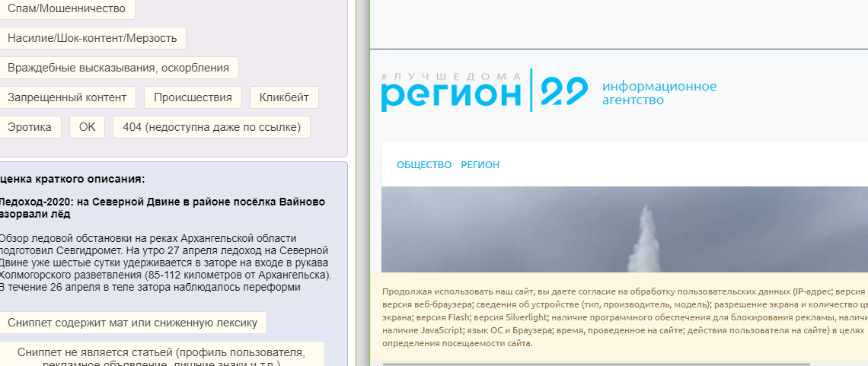
Task: Click the информационное агентство tagline
Action: tap(659, 94)
